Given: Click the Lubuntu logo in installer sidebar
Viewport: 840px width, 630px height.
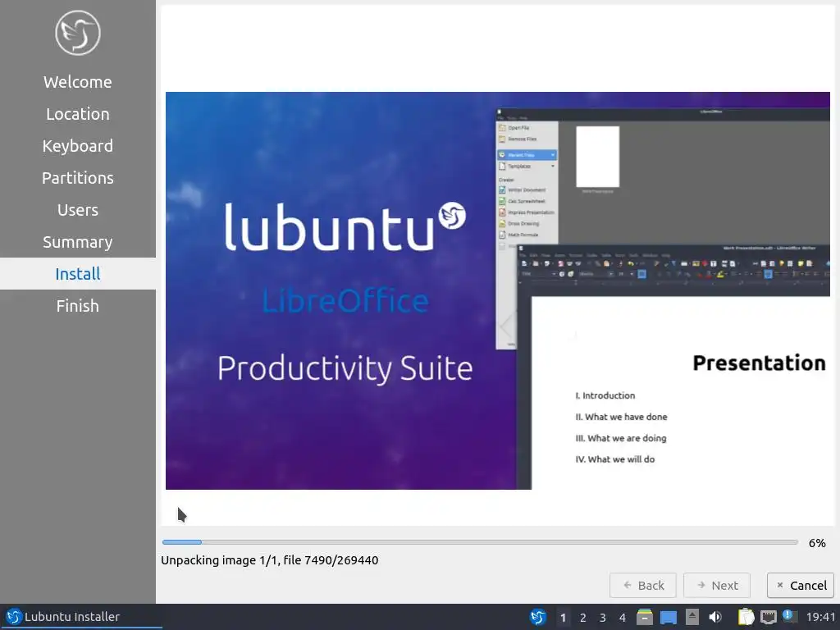Looking at the screenshot, I should click(78, 33).
